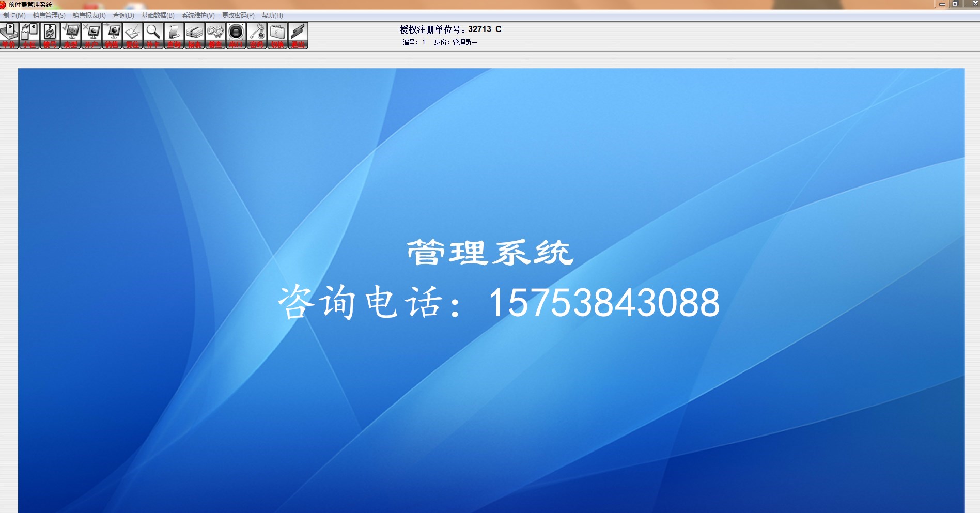The image size is (980, 513).
Task: Open the 帮助(H) menu
Action: point(272,15)
